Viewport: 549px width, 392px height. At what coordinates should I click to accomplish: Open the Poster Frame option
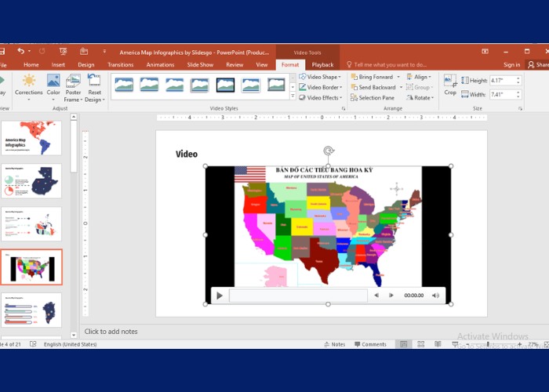point(73,88)
